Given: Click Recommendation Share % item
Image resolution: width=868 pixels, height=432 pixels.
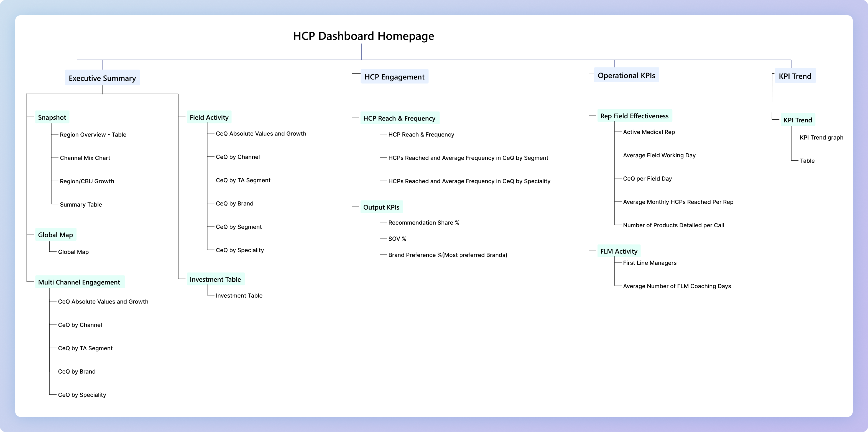Looking at the screenshot, I should point(423,223).
